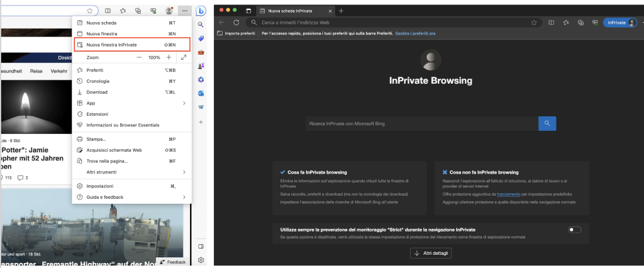Click the Nuova scheda InPrivate tab

tap(295, 11)
